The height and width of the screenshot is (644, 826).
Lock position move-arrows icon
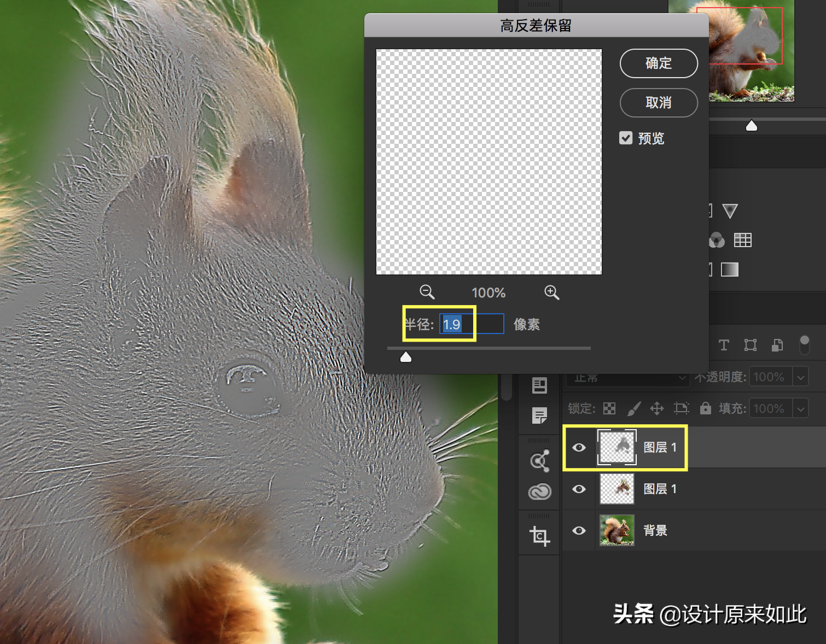(657, 408)
